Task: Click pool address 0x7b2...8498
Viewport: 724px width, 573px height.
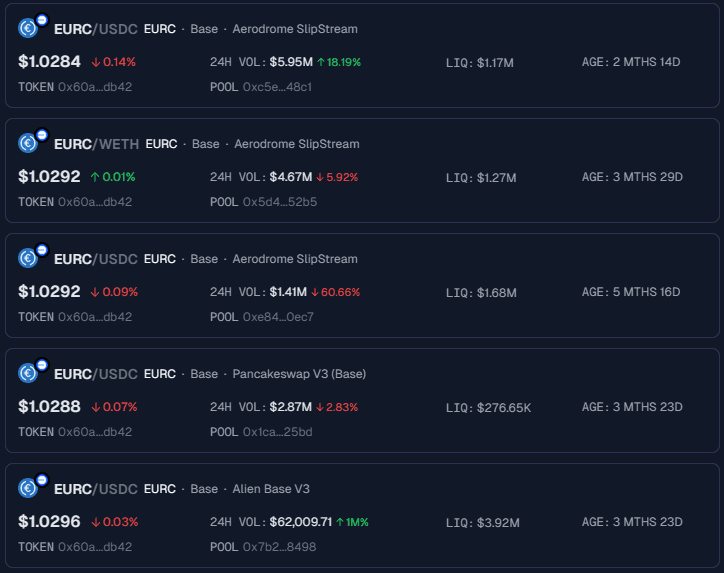Action: pyautogui.click(x=279, y=547)
